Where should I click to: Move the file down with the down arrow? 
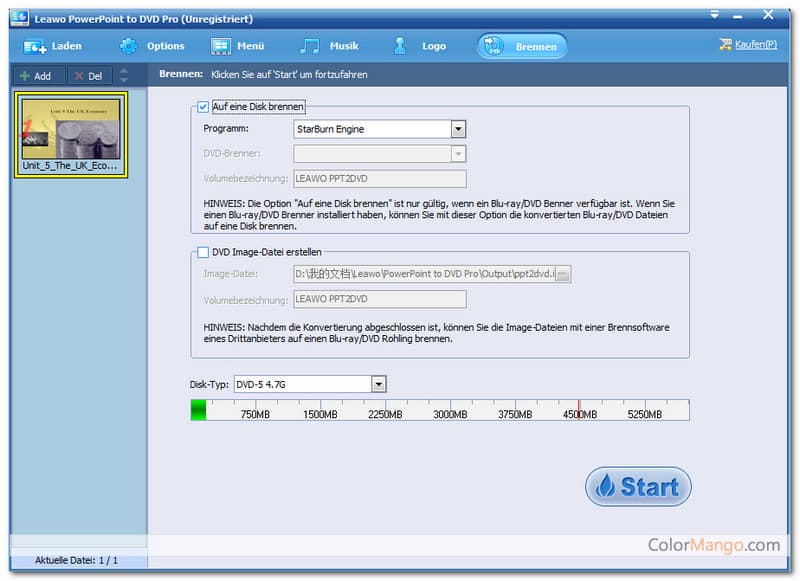(x=123, y=80)
